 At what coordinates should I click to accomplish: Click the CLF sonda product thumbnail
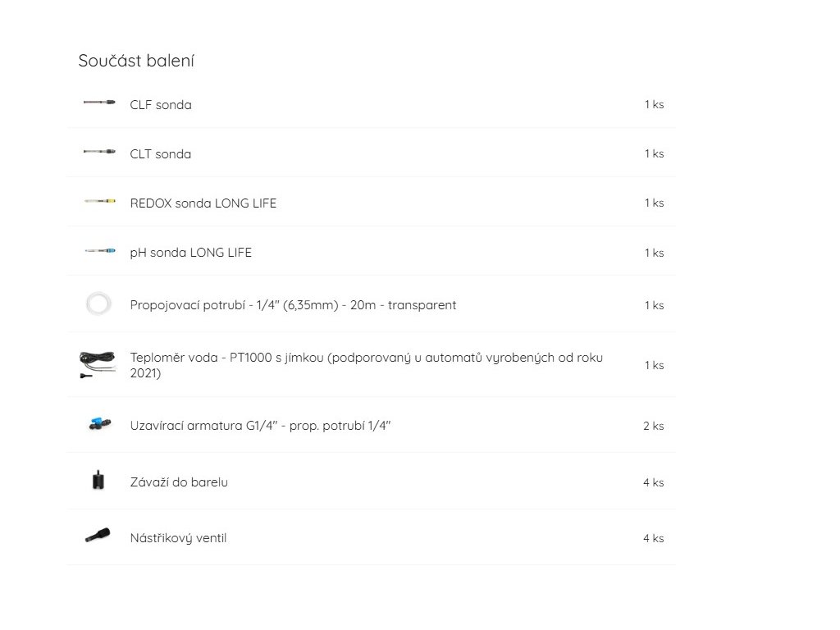point(98,103)
